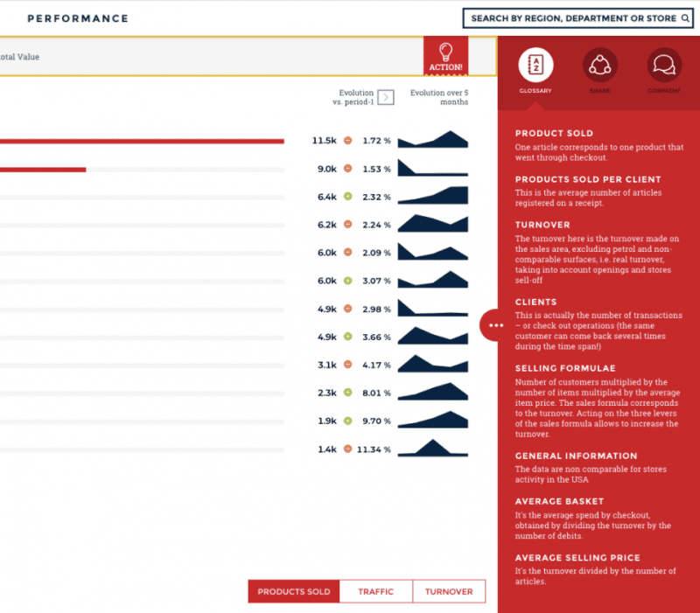This screenshot has height=613, width=700.
Task: Expand the Evolution vs. period-1 arrow
Action: tap(386, 97)
